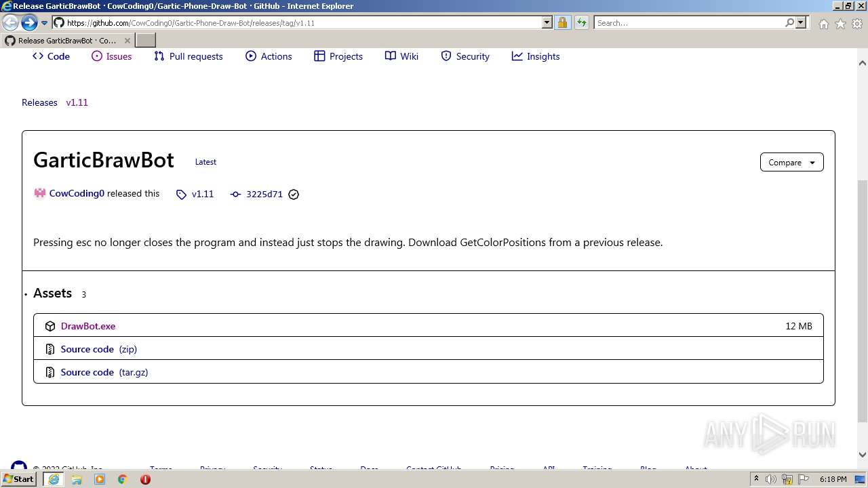The image size is (868, 488).
Task: Click the tar.gz file icon
Action: coord(50,372)
